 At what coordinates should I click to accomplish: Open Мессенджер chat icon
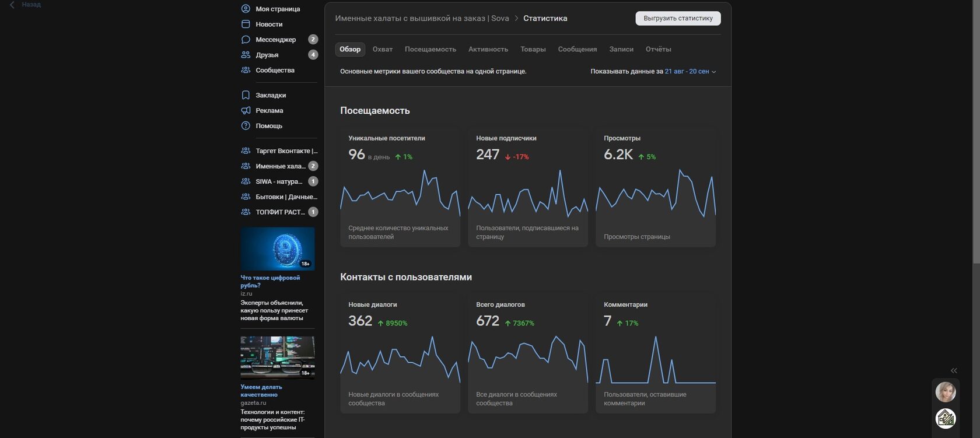click(x=246, y=40)
